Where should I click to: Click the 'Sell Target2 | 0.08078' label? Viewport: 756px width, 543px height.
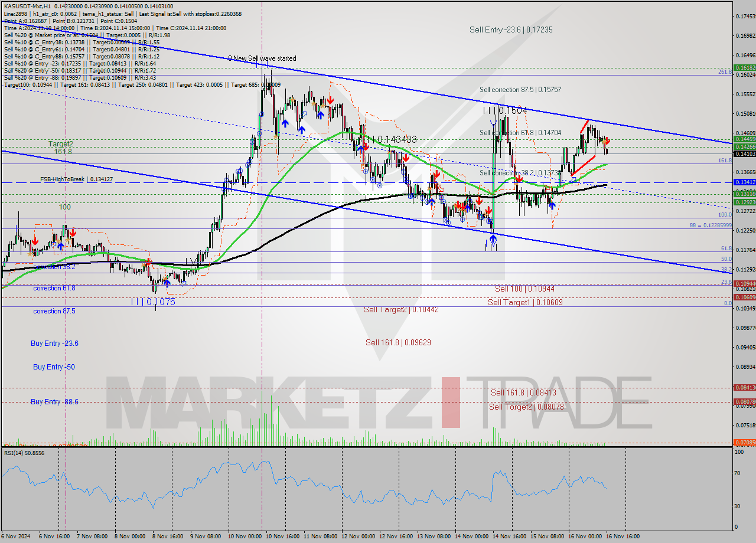pyautogui.click(x=526, y=407)
